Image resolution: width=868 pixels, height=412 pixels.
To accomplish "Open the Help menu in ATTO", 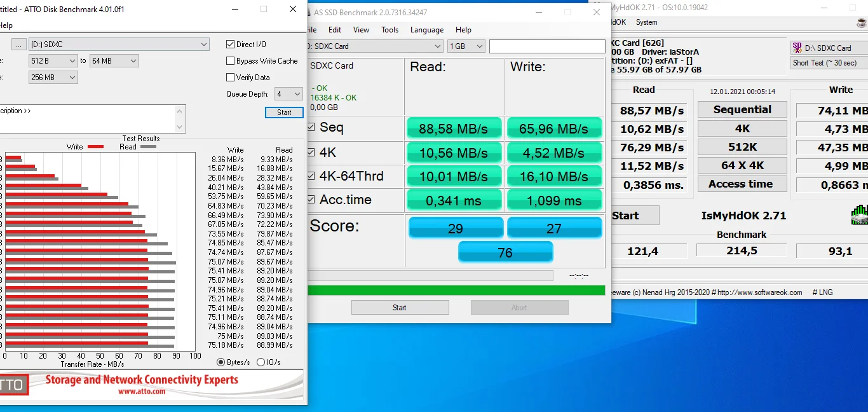I will click(x=5, y=25).
